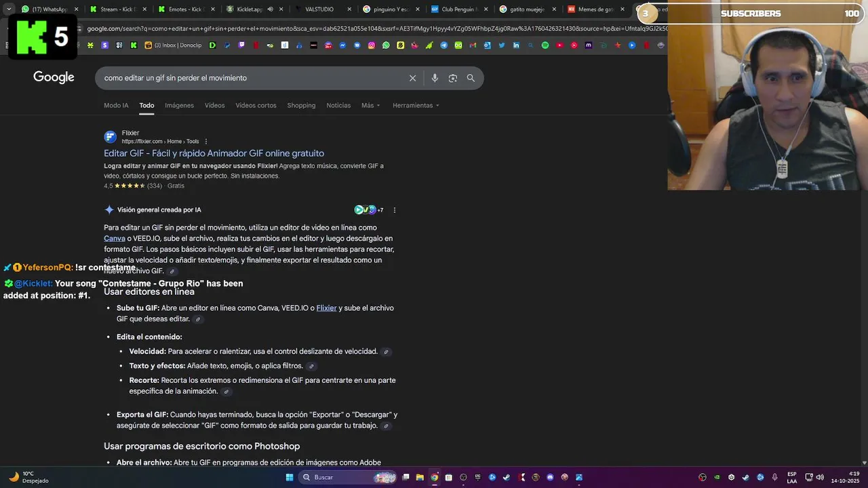Open the ESP LAA language indicator
This screenshot has width=868, height=488.
[792, 477]
